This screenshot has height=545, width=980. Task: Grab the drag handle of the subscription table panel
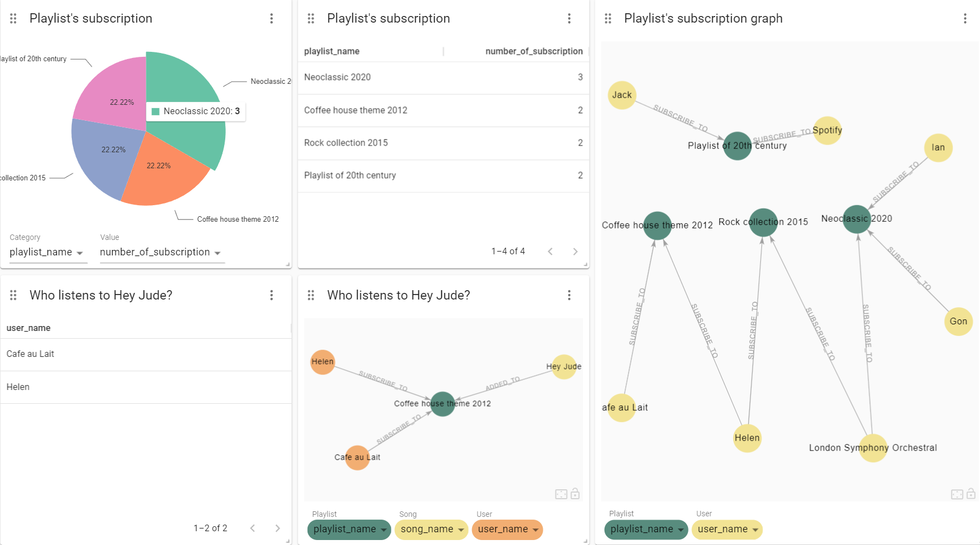click(310, 18)
